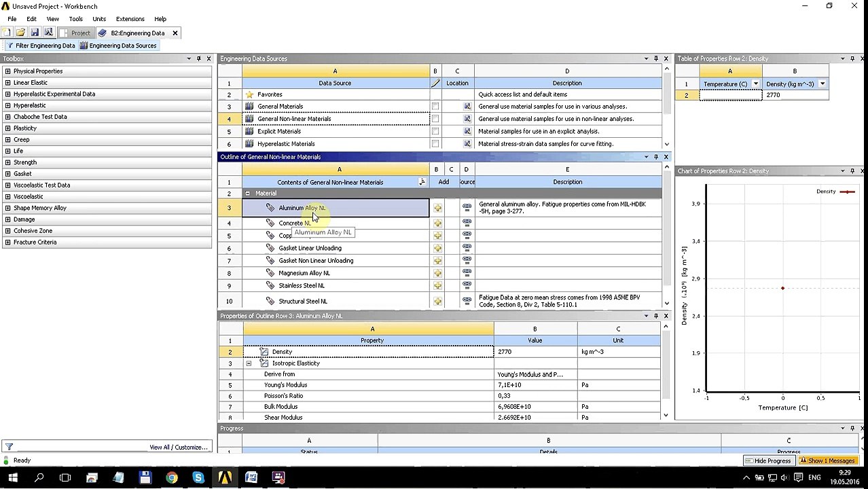The width and height of the screenshot is (868, 489).
Task: Click source link icon for Stainless Steel NL
Action: pos(467,286)
